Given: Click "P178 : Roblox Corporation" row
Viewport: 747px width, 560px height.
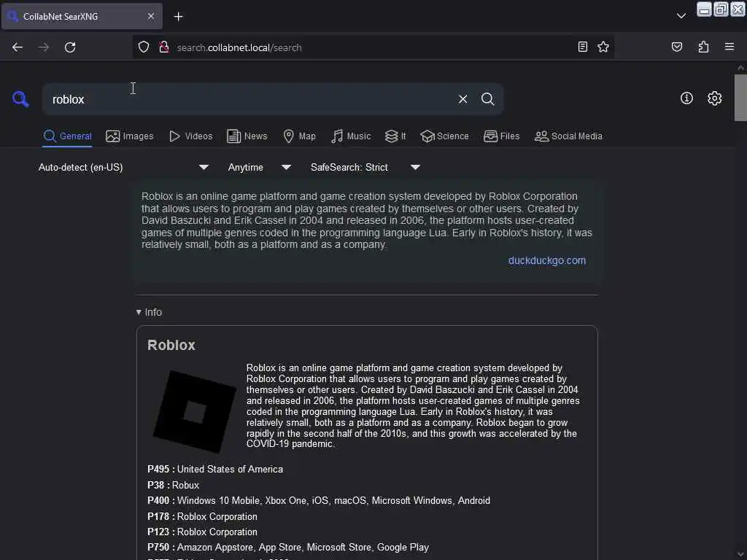Looking at the screenshot, I should tap(202, 517).
